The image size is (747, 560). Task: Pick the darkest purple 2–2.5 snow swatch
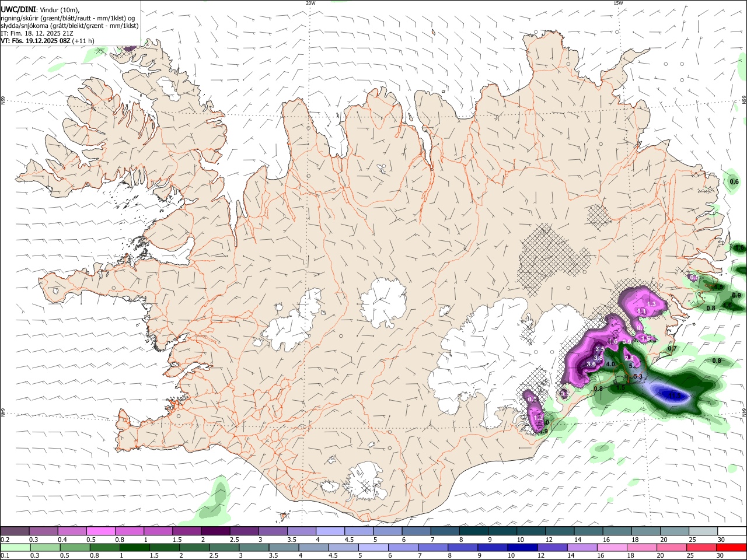[215, 531]
